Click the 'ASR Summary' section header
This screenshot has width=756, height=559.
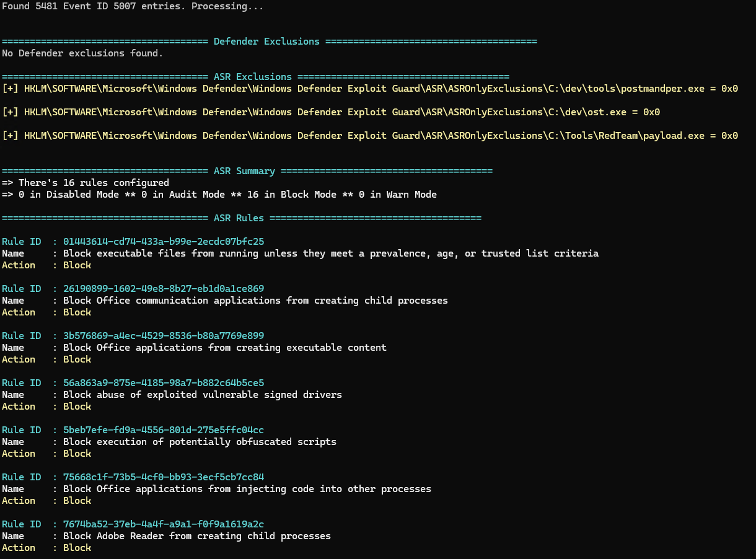click(x=244, y=171)
